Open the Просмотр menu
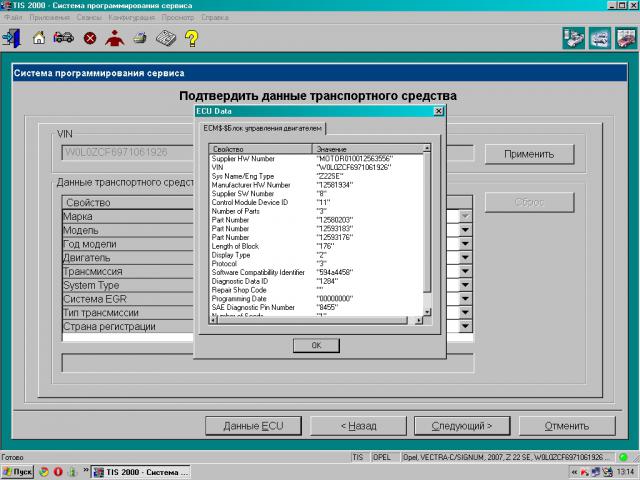This screenshot has height=480, width=640. click(x=178, y=18)
